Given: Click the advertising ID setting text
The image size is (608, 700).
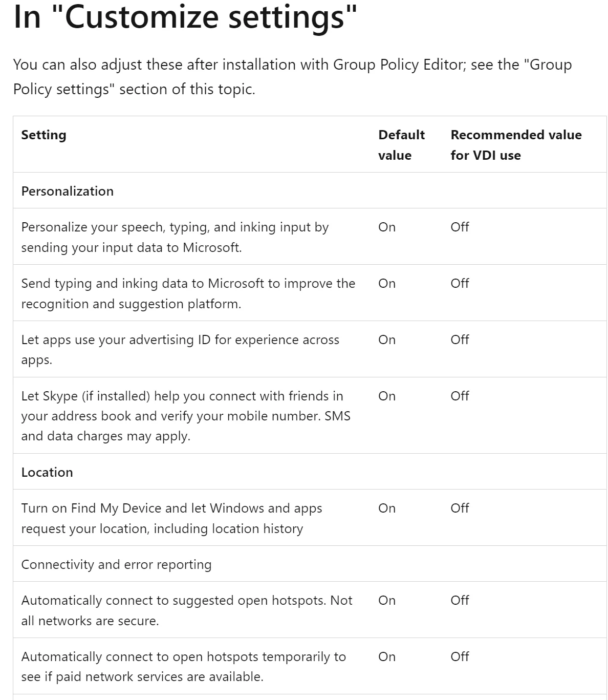Looking at the screenshot, I should [180, 350].
